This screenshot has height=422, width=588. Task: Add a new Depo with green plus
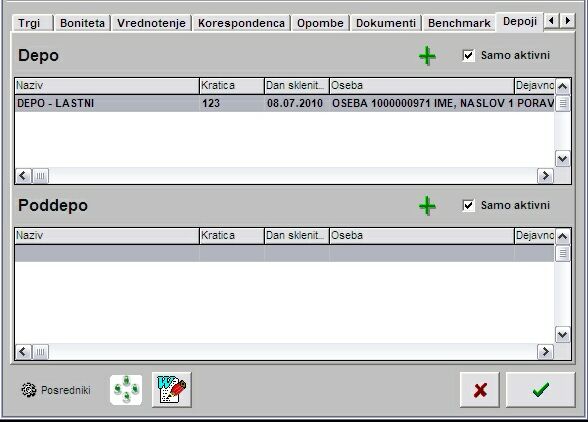pos(427,56)
